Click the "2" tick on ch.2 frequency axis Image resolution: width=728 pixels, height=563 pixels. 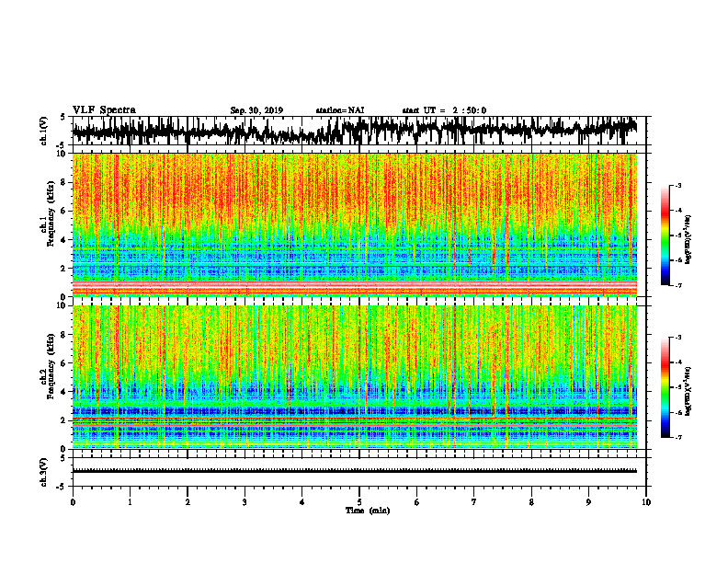click(x=63, y=420)
